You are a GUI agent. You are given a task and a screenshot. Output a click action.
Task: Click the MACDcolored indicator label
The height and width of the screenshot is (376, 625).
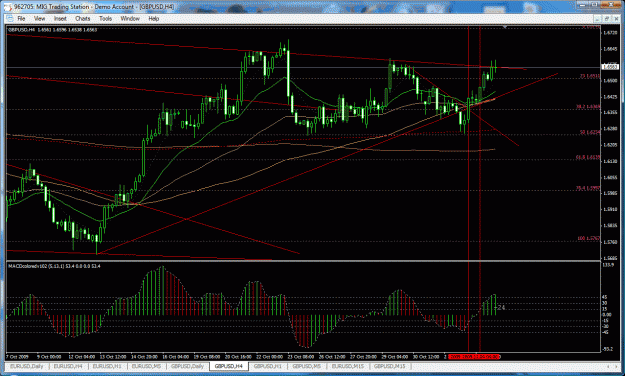(x=54, y=266)
